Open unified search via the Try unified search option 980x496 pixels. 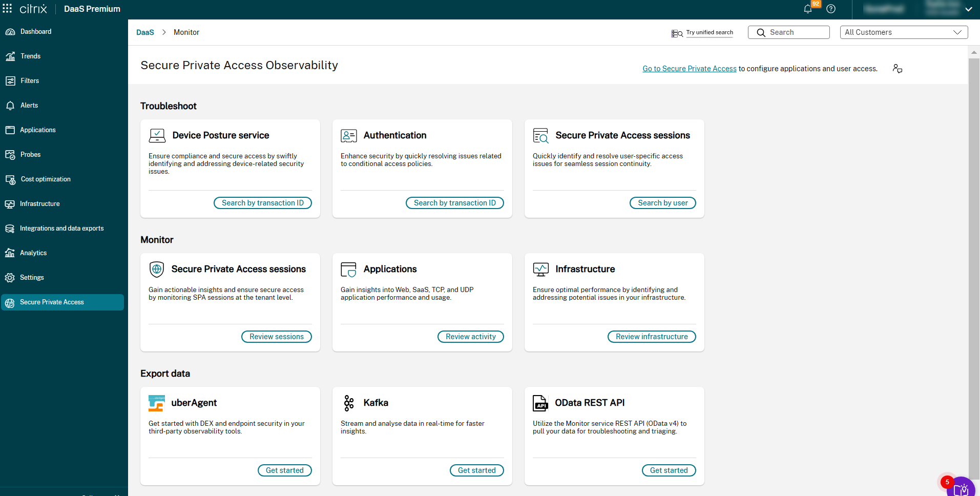pos(710,32)
